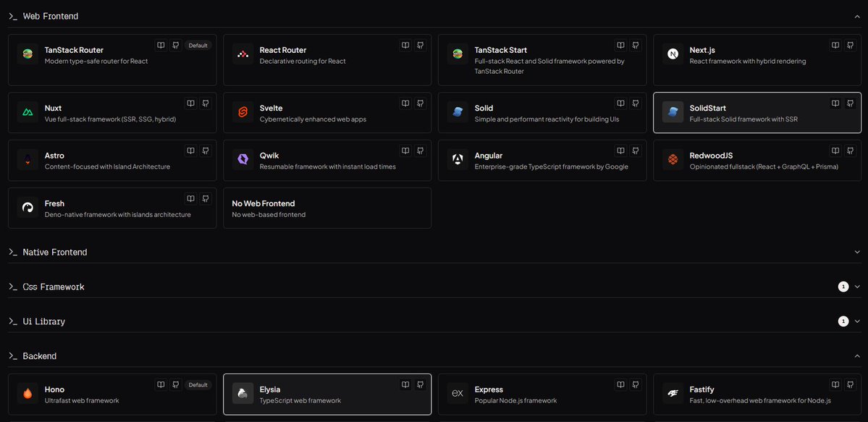Click the Svelte logo icon
The width and height of the screenshot is (868, 422).
243,112
